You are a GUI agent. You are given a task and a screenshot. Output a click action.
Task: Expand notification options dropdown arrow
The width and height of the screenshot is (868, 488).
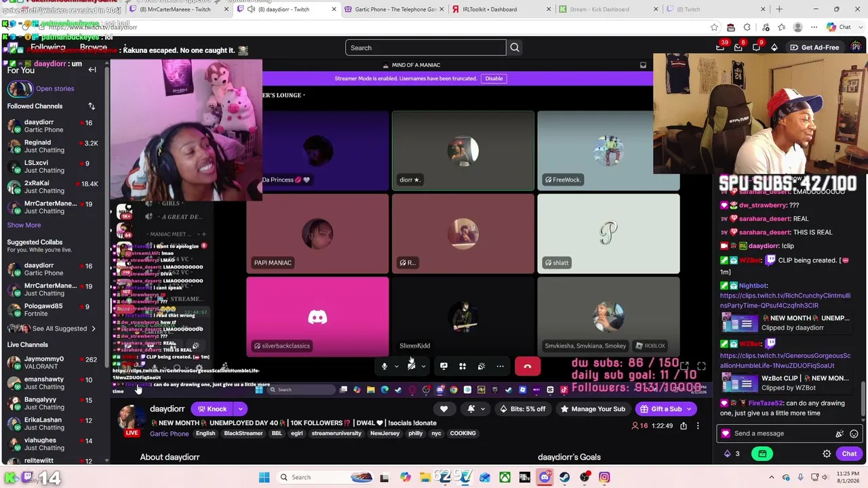click(x=483, y=409)
